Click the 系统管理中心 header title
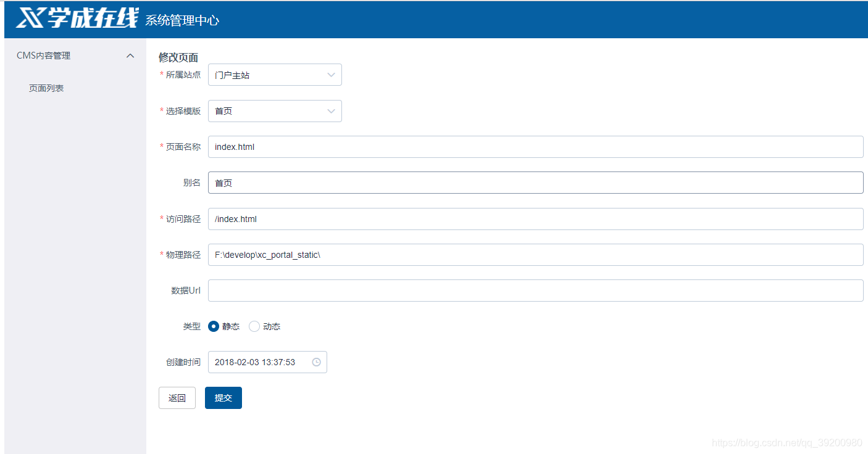868x454 pixels. point(182,20)
